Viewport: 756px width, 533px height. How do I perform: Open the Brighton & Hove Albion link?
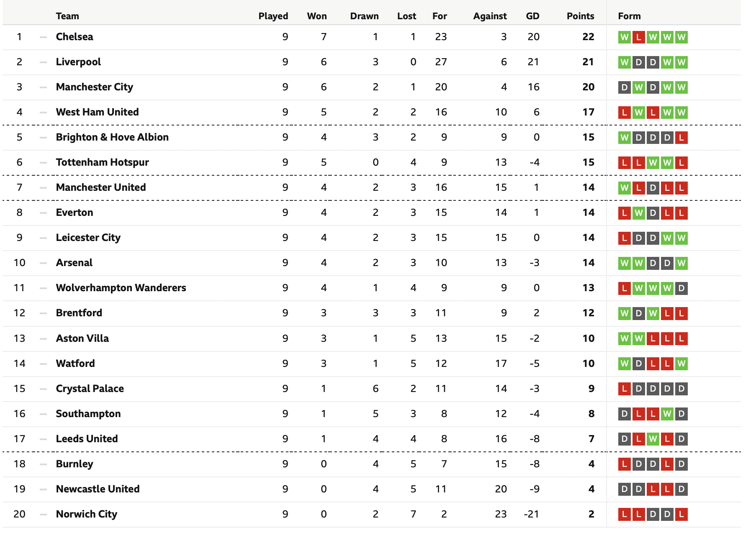pyautogui.click(x=112, y=137)
